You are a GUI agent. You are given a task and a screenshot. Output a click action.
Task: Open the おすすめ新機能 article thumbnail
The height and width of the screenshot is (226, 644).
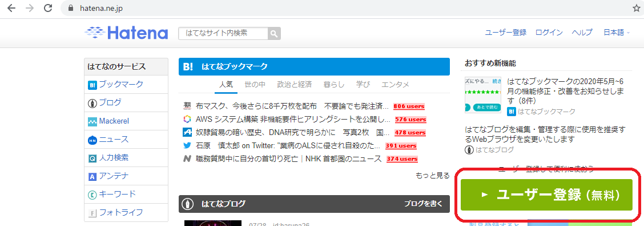point(483,94)
